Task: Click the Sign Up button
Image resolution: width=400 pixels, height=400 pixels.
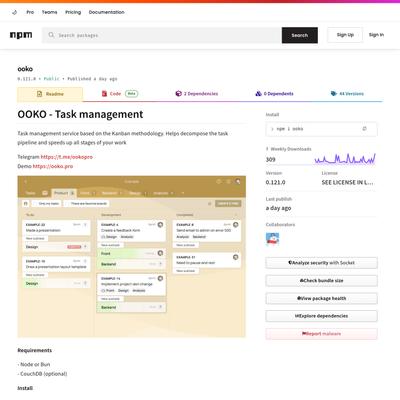Action: click(x=345, y=35)
